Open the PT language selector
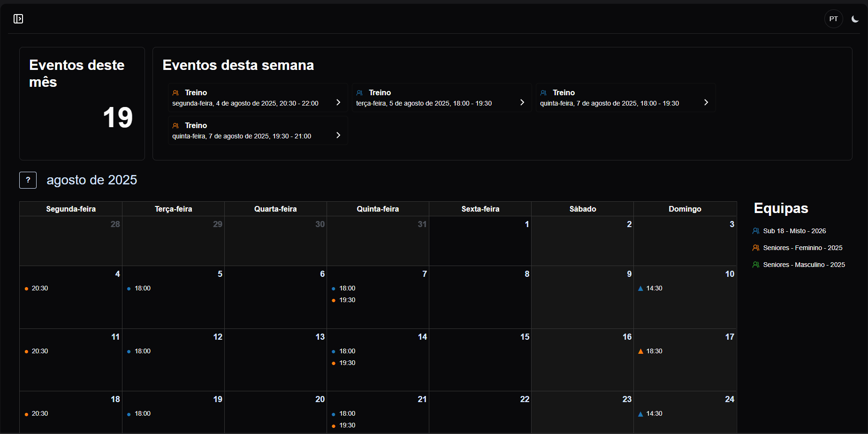The width and height of the screenshot is (868, 434). (833, 19)
